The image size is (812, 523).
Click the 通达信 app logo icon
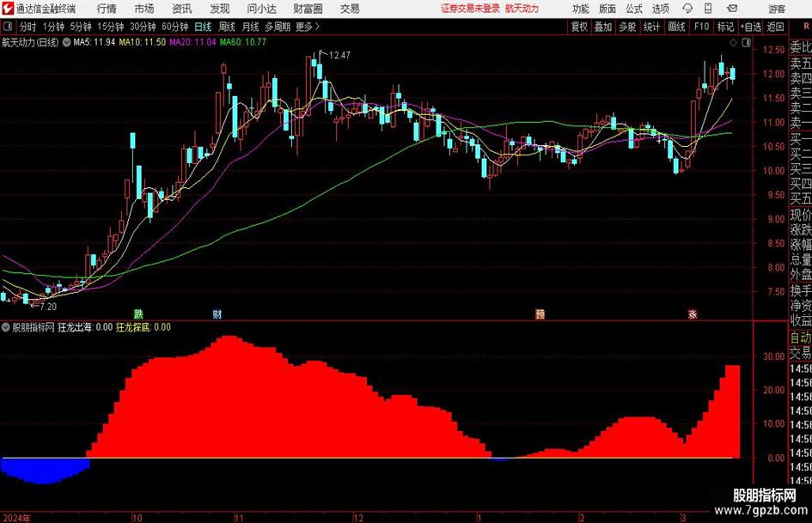7,9
